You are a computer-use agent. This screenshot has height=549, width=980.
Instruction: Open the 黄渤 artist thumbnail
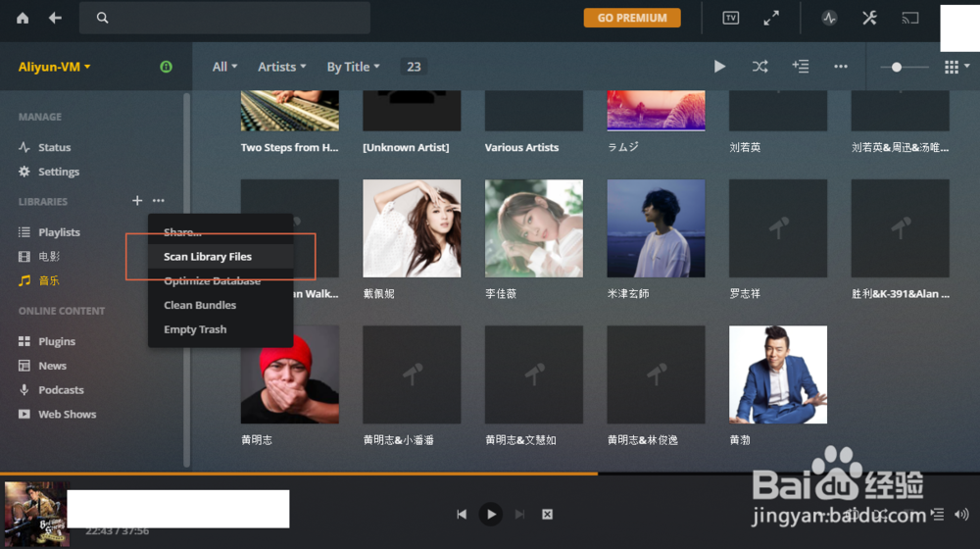(778, 374)
